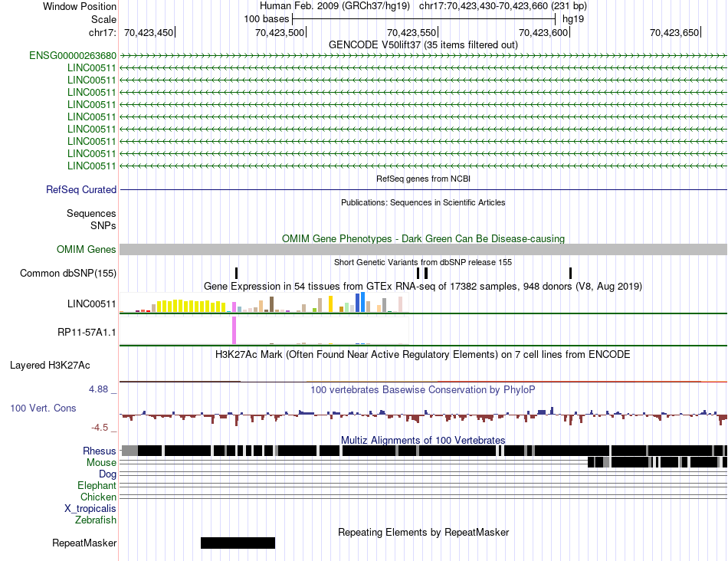Image resolution: width=728 pixels, height=561 pixels.
Task: Click the 70,423,450 ruler position
Action: click(x=149, y=32)
